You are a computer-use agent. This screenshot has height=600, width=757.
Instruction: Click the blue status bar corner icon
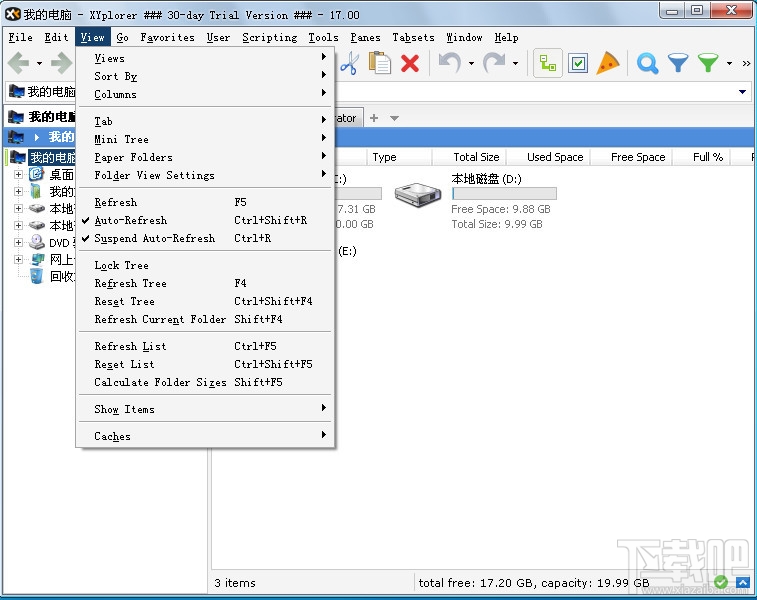point(743,582)
